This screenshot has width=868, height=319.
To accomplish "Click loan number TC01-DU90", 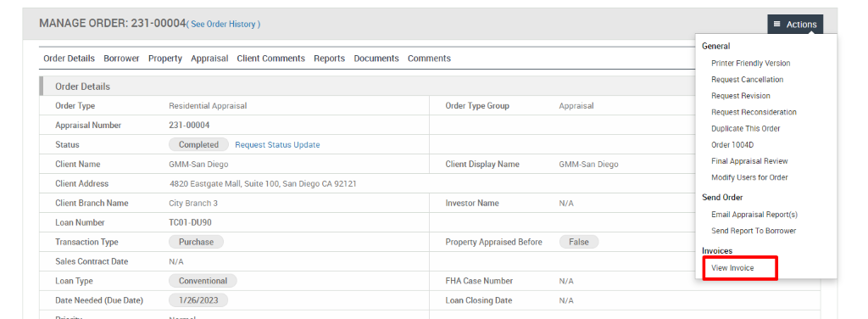I will 190,222.
